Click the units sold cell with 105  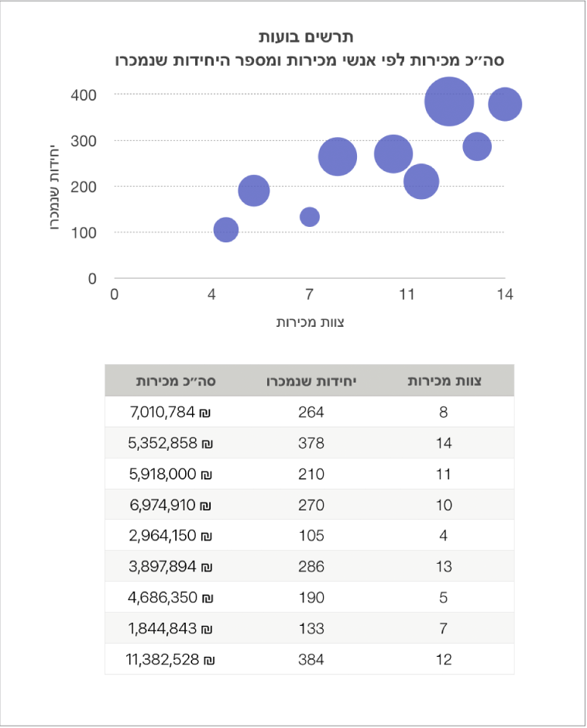pos(311,536)
